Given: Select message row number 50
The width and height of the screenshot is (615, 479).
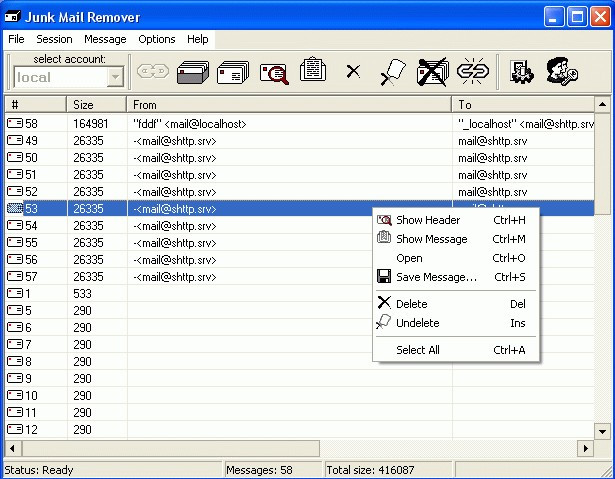Looking at the screenshot, I should pyautogui.click(x=300, y=158).
